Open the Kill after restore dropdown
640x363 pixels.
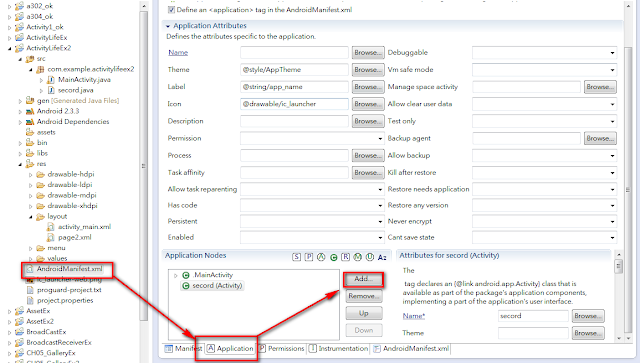coord(612,173)
